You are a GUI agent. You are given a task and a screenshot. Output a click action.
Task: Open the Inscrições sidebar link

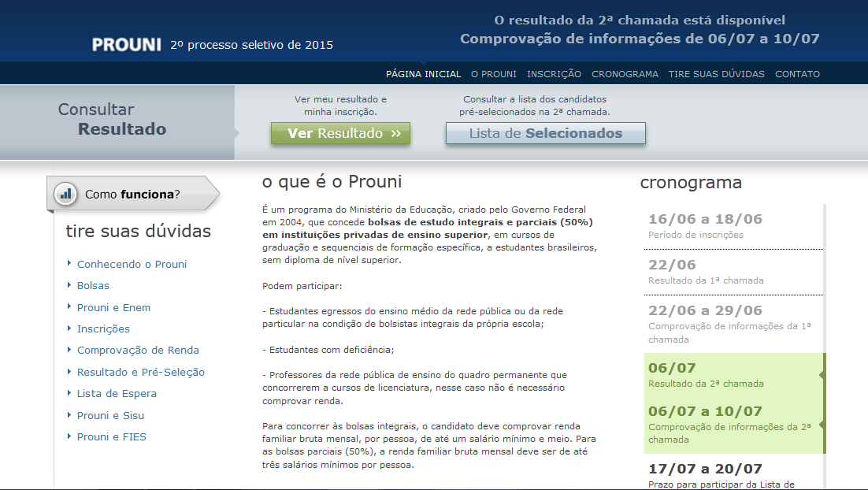(103, 329)
